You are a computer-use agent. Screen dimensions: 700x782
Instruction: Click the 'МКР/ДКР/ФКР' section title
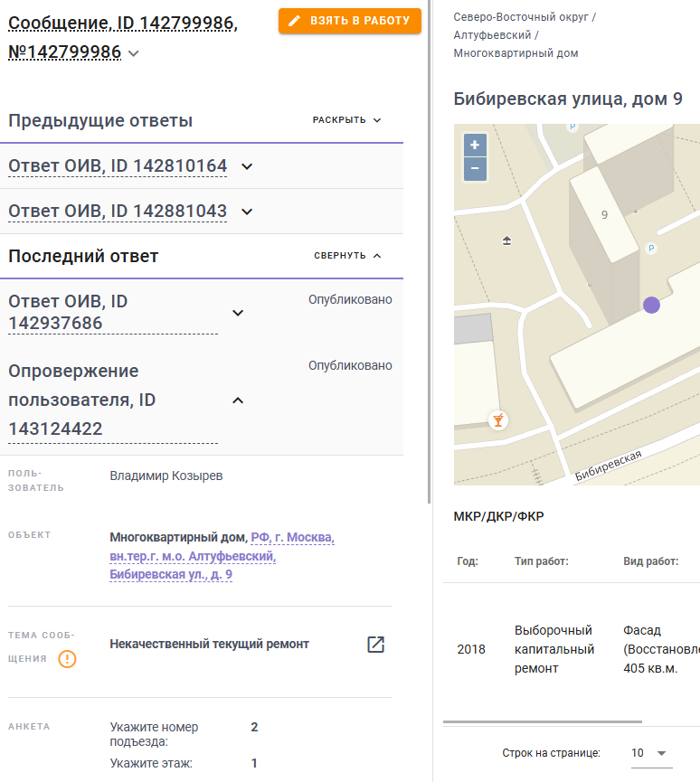point(498,516)
